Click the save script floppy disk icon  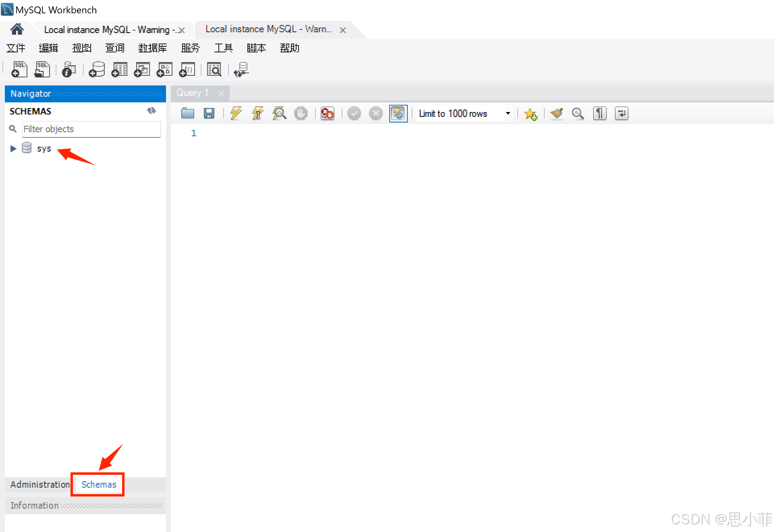pos(209,114)
